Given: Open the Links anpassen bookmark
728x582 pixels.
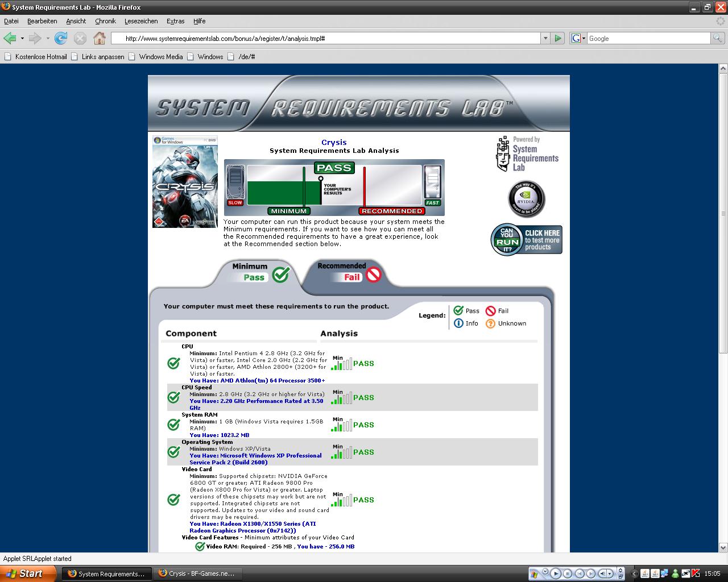Looking at the screenshot, I should pyautogui.click(x=97, y=56).
